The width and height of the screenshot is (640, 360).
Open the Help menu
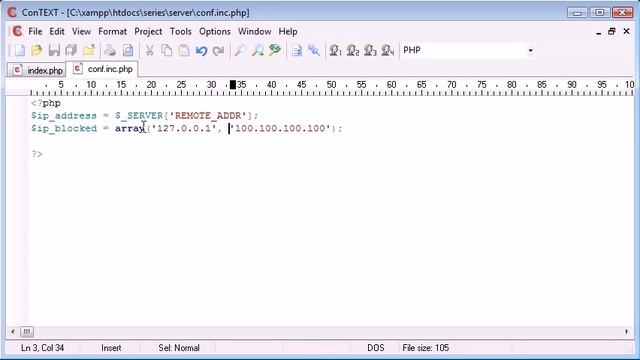click(288, 31)
